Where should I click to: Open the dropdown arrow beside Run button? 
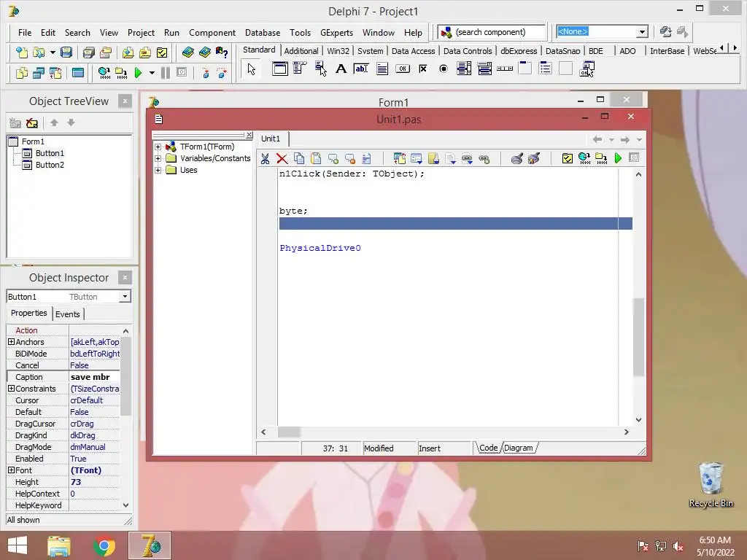pyautogui.click(x=152, y=73)
